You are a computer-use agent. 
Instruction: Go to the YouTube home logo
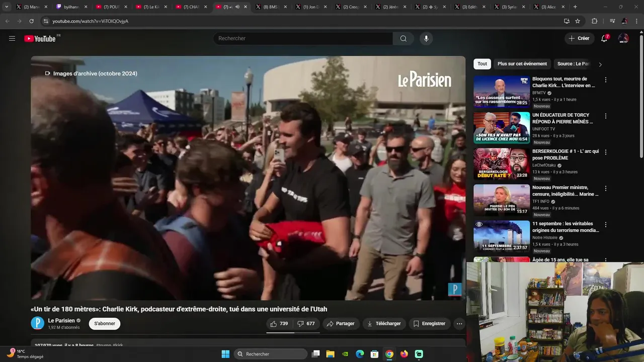point(40,38)
